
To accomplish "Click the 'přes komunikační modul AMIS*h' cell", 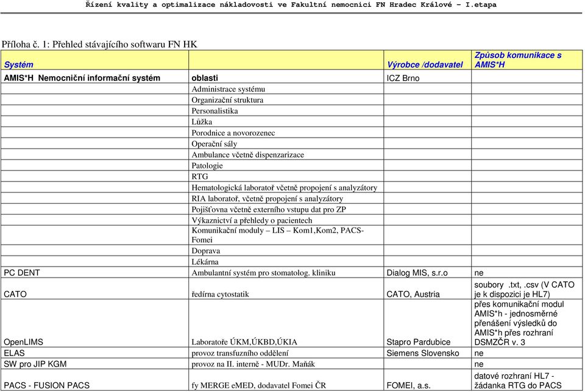I will tap(526, 323).
